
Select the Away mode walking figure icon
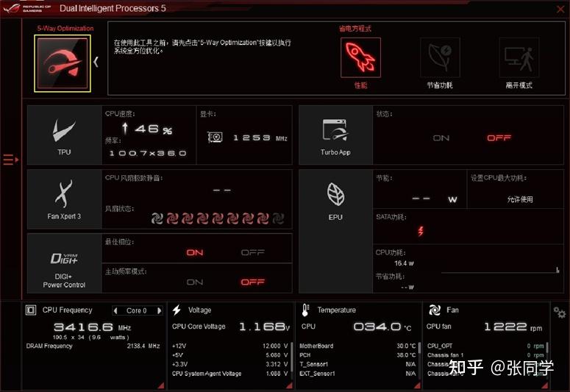[x=519, y=57]
